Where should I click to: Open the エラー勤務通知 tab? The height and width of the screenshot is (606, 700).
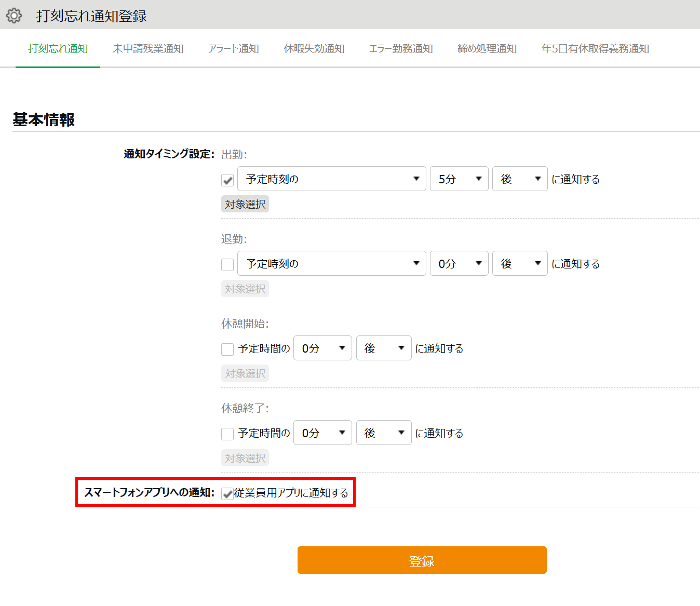click(x=401, y=48)
